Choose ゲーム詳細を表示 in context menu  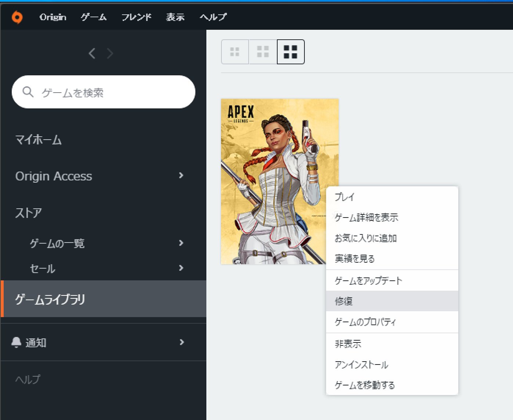392,218
